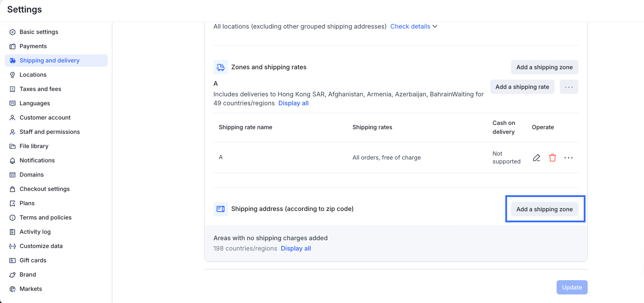Click Add a shipping zone under the zip code section
644x303 pixels.
coord(544,209)
